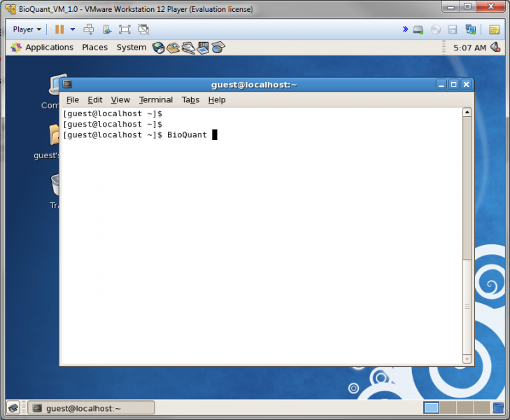
Task: Send Ctrl+Alt+Del to the VM
Action: point(88,29)
